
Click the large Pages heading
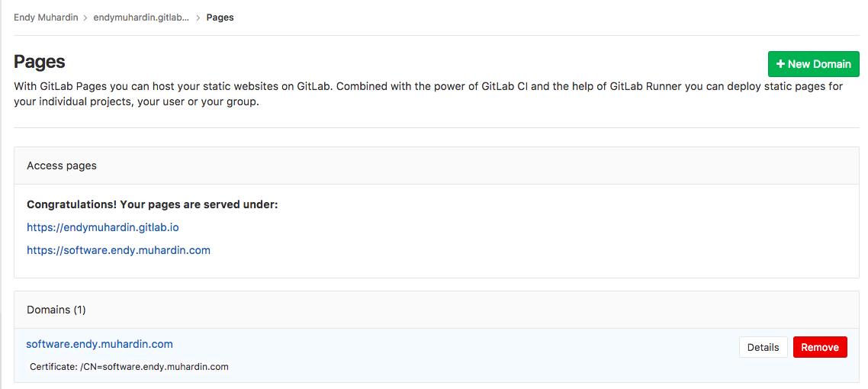(x=40, y=62)
